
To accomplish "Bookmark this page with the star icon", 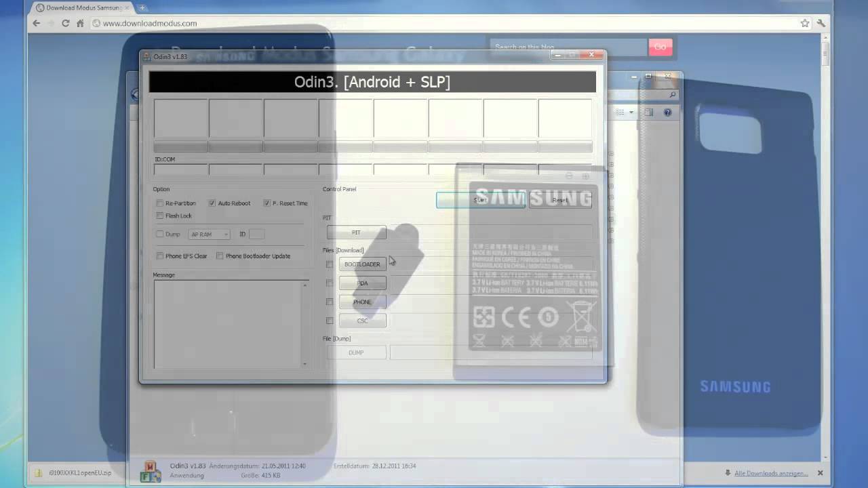I will (805, 23).
